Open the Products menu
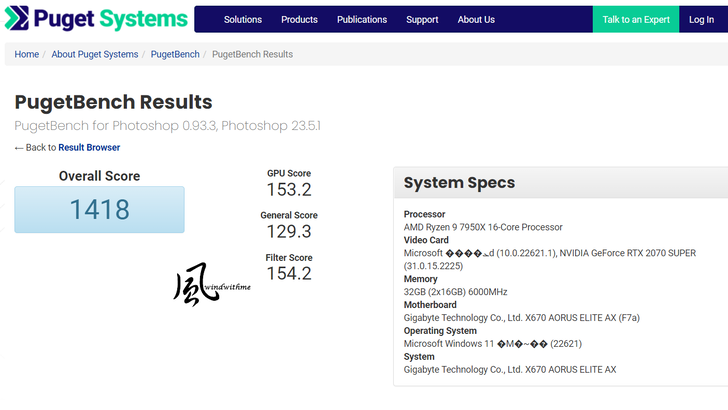728x410 pixels. 299,20
